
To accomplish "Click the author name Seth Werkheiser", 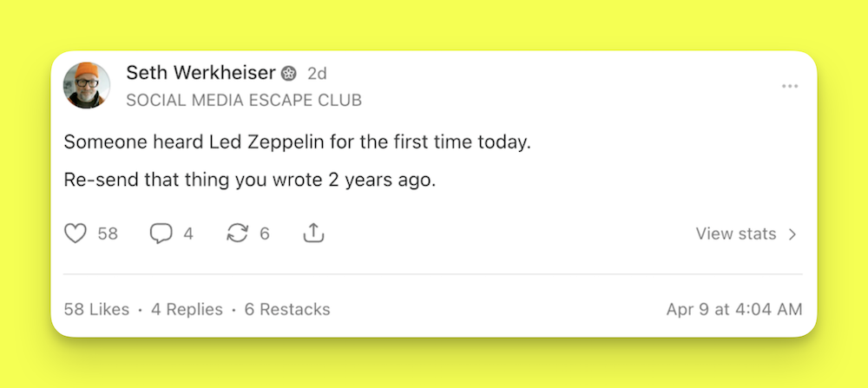I will tap(200, 73).
